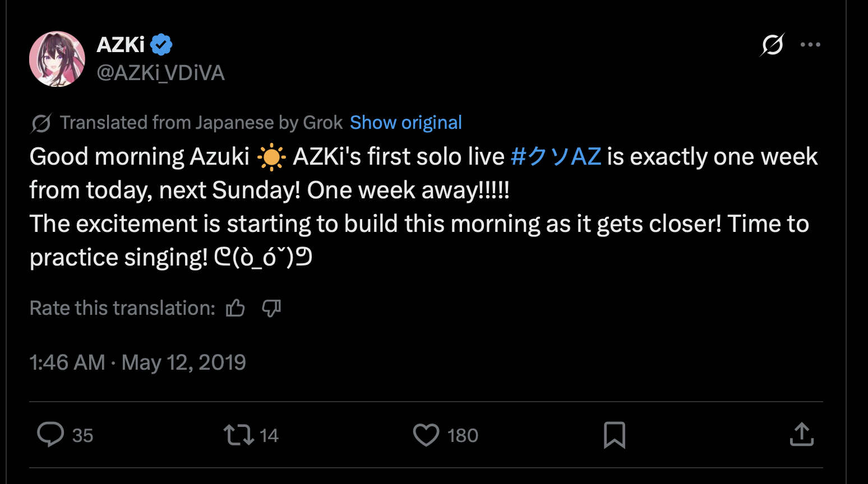Open the #クソAZ hashtag
The width and height of the screenshot is (868, 484).
(556, 157)
